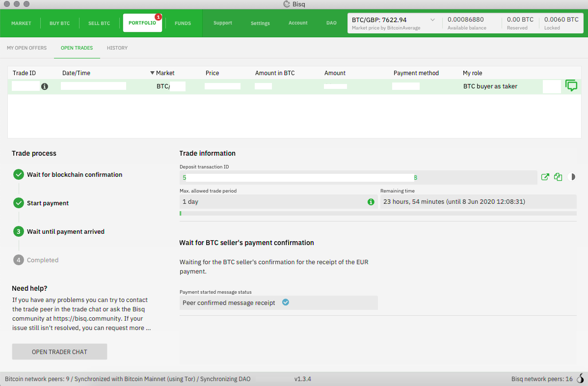Click the Tor onion icon in status bar

click(580, 379)
